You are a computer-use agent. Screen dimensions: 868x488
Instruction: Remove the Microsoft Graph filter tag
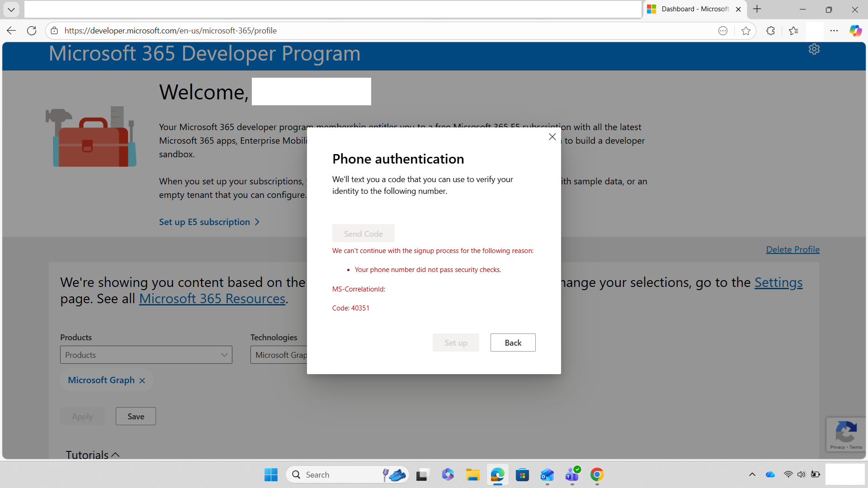pyautogui.click(x=142, y=380)
